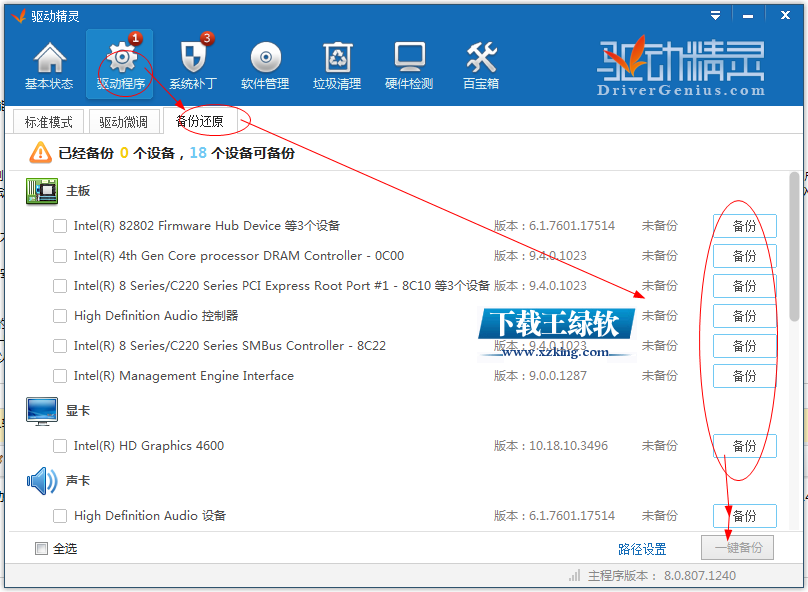The image size is (808, 592).
Task: Check SMBus Controller - 8C22 checkbox
Action: tap(60, 346)
